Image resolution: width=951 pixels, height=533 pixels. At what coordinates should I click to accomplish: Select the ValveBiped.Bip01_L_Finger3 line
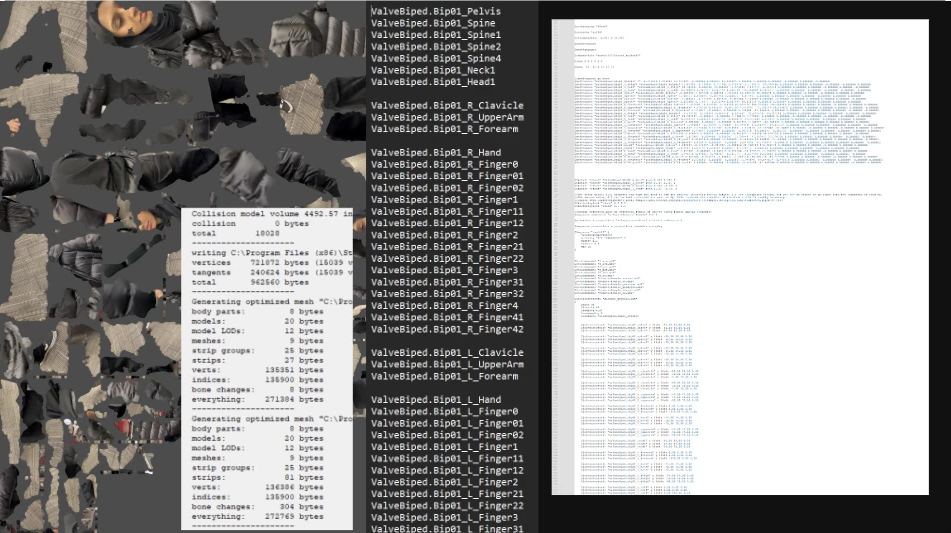point(445,518)
